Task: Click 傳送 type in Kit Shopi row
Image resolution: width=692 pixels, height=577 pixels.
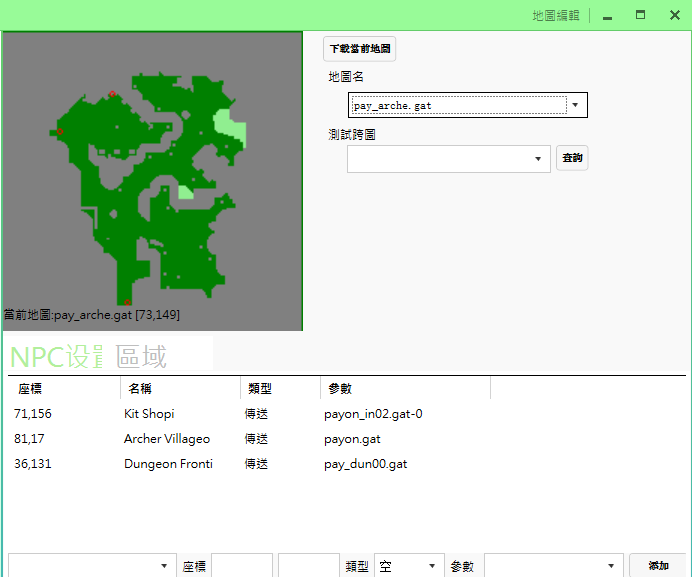Action: pyautogui.click(x=256, y=414)
